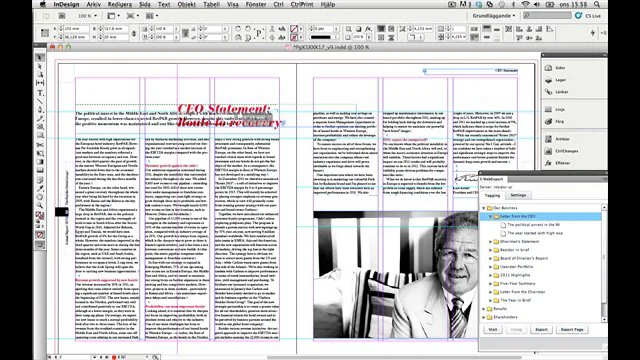The width and height of the screenshot is (640, 360).
Task: Click rotate 90° clockwise icon in Control bar
Action: click(x=238, y=29)
